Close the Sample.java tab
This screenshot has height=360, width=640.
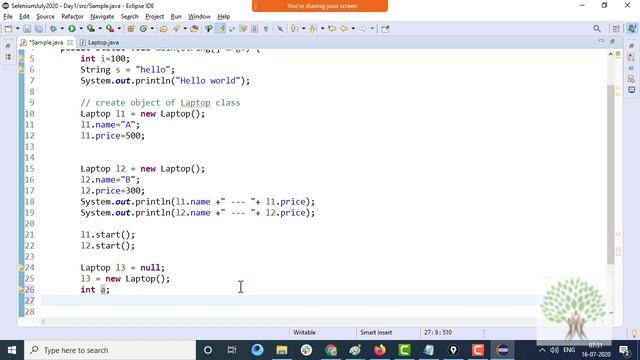point(70,42)
